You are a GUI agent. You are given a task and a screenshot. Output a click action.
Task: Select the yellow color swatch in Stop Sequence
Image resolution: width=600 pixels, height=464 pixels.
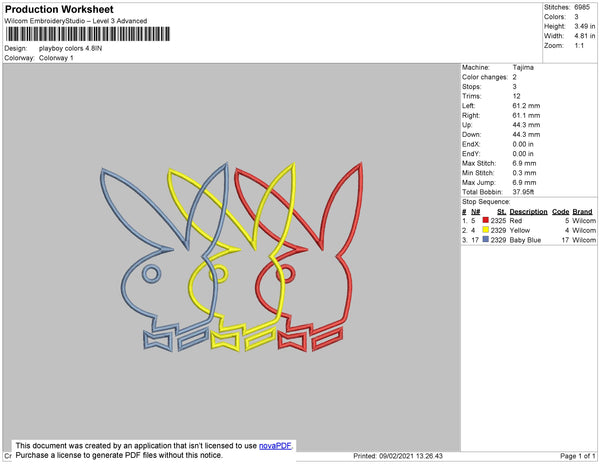(x=486, y=230)
